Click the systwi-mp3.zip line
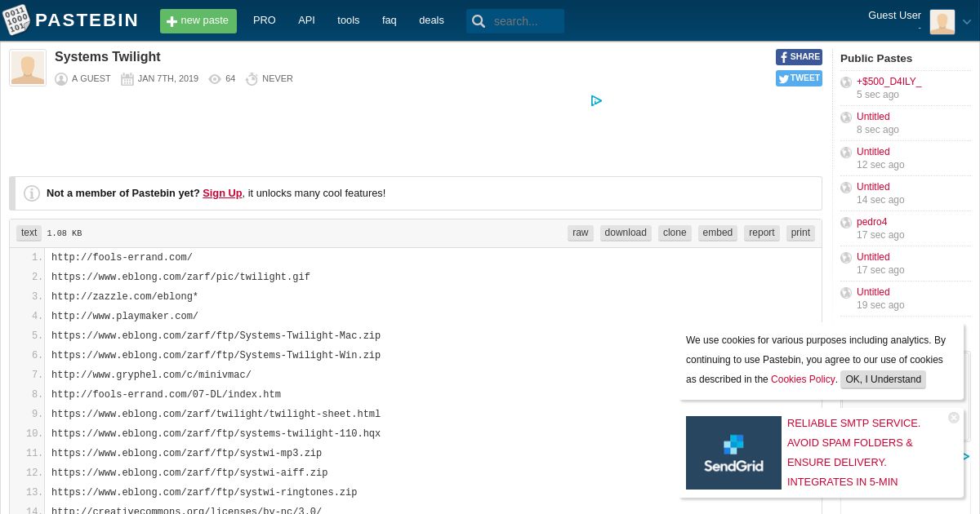 [x=186, y=454]
